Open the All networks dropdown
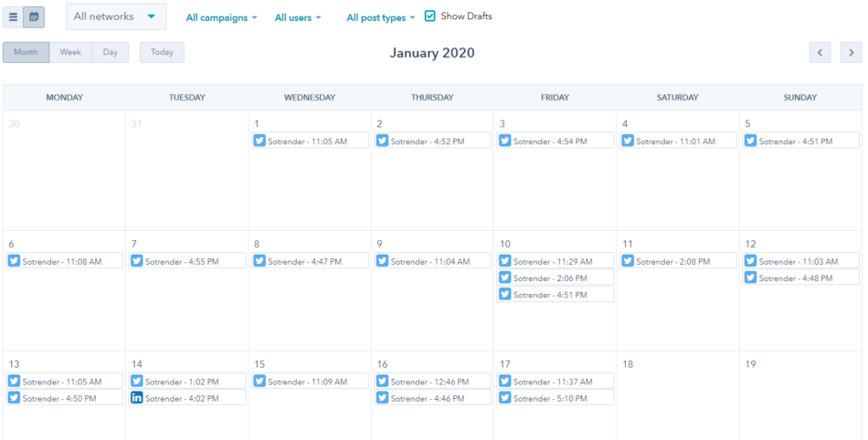The width and height of the screenshot is (868, 440). pos(116,16)
